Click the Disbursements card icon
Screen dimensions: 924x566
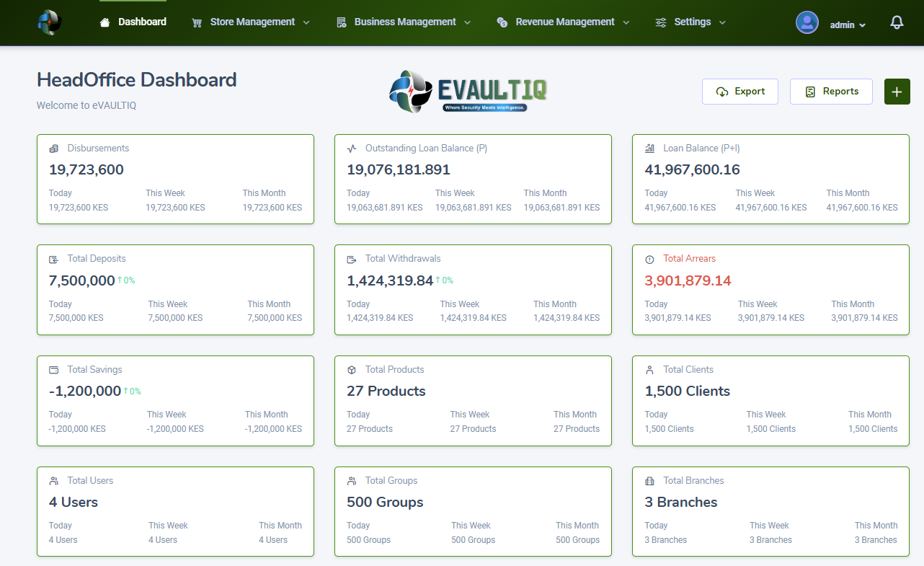[53, 148]
